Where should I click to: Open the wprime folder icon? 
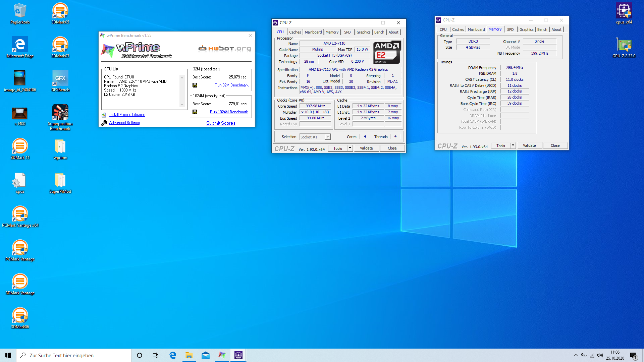(60, 149)
